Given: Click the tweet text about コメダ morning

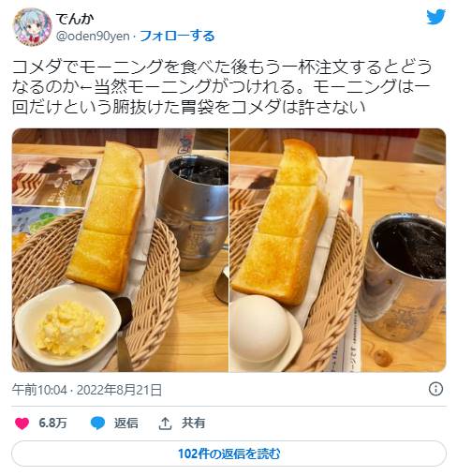Looking at the screenshot, I should coord(222,87).
